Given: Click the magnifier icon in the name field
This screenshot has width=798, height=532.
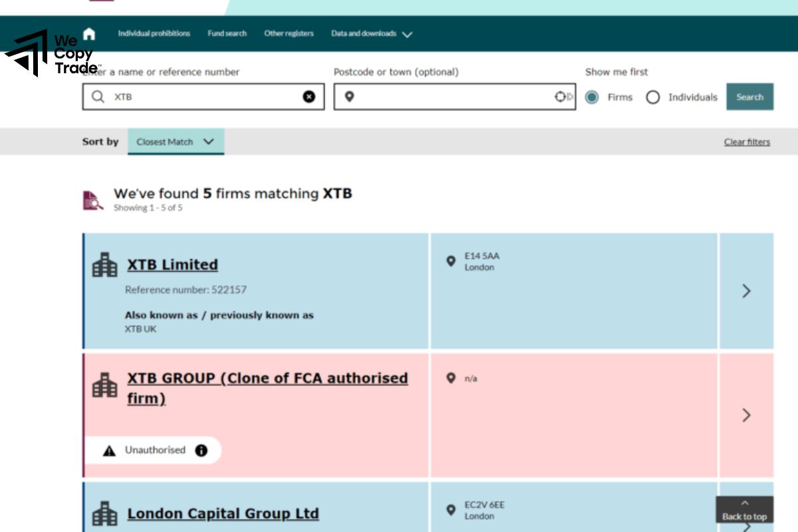Looking at the screenshot, I should click(x=98, y=97).
